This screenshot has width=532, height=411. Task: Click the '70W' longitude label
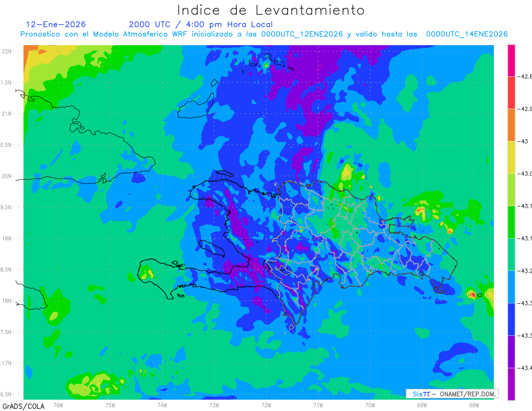[x=370, y=405]
